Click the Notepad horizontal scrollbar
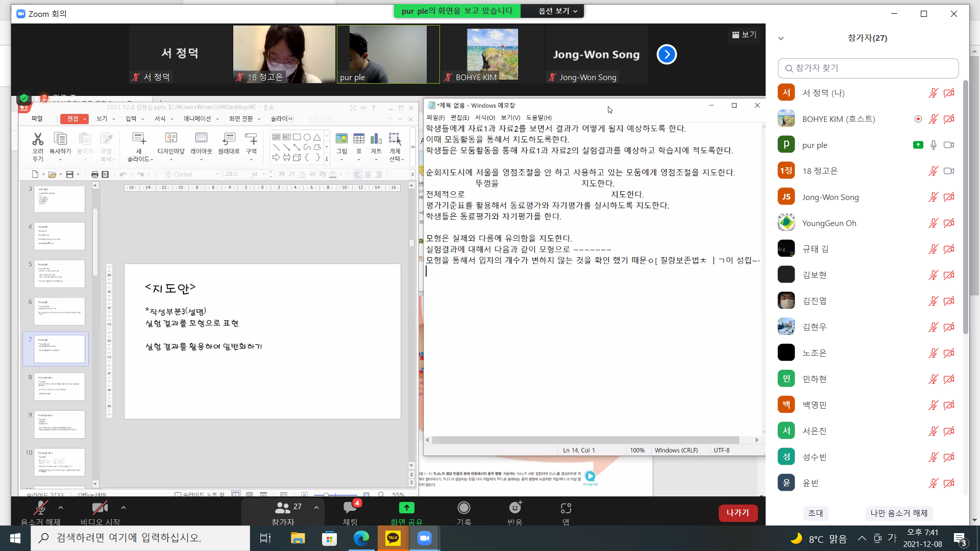The height and width of the screenshot is (551, 980). point(585,440)
